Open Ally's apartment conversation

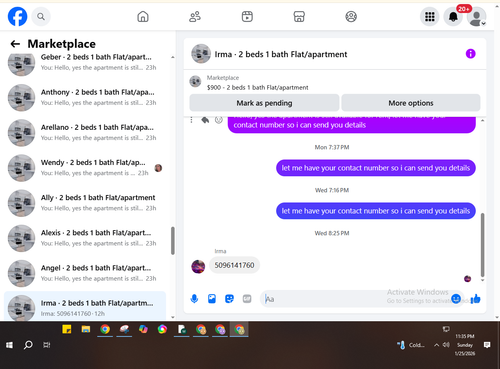(x=85, y=203)
